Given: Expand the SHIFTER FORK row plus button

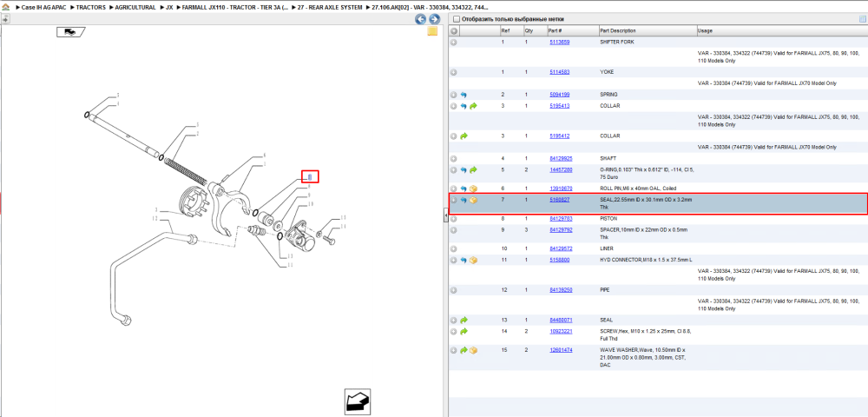Looking at the screenshot, I should click(x=453, y=42).
